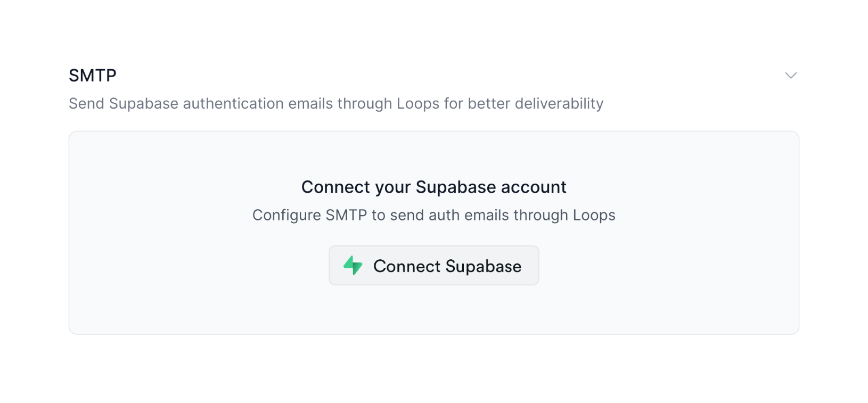Click the SMTP section heading
This screenshot has height=403, width=868.
[93, 76]
